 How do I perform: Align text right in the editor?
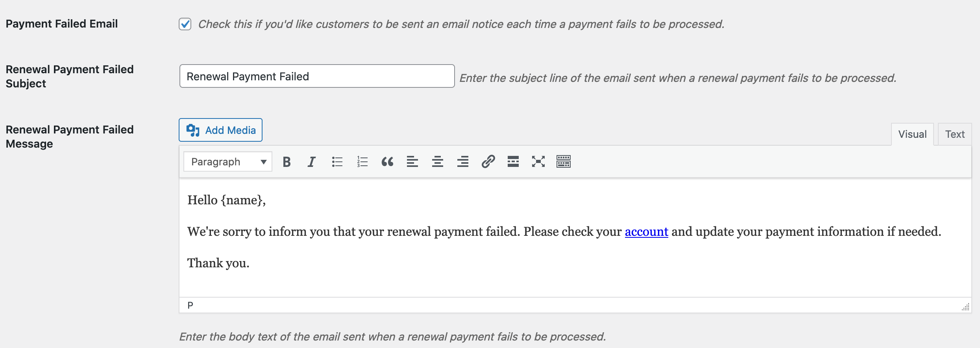click(x=463, y=162)
